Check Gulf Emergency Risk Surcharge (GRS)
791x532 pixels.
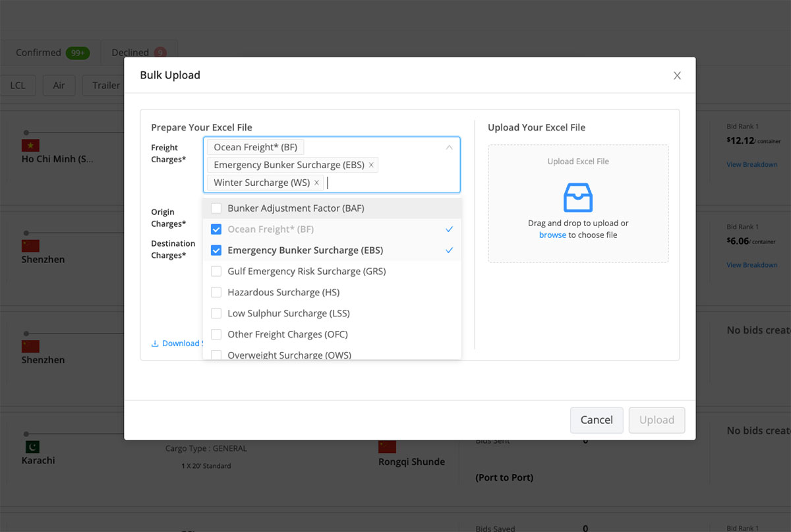point(216,272)
